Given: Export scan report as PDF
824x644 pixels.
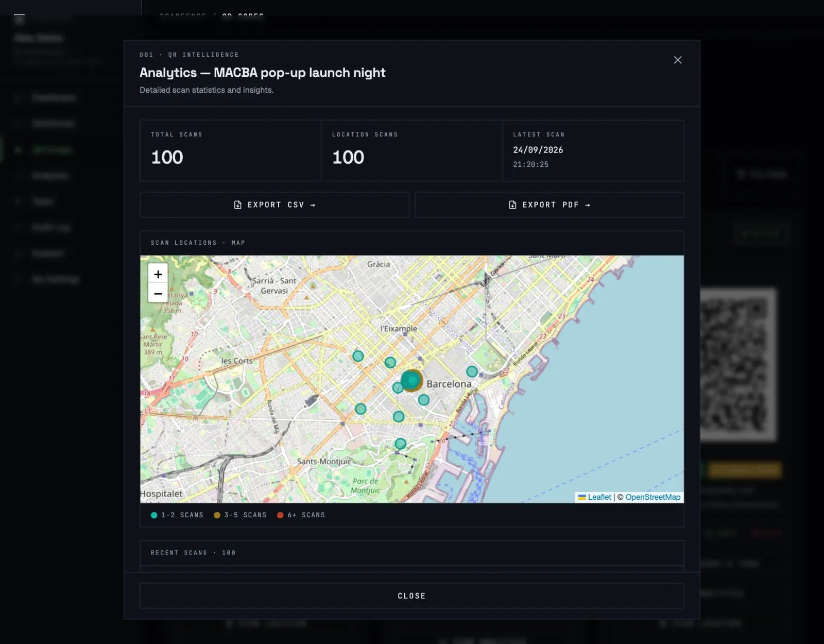Looking at the screenshot, I should pyautogui.click(x=550, y=205).
